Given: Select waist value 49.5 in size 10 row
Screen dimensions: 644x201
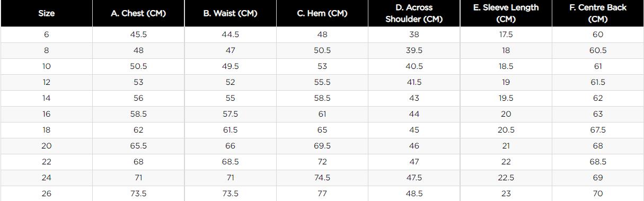Looking at the screenshot, I should 230,66.
